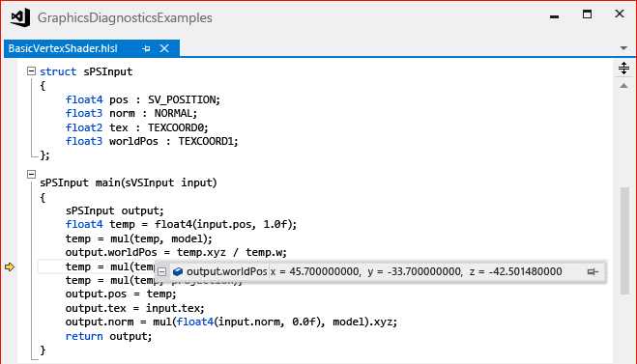Click 'output.pos = temp;' line
Screen dimensions: 637x364
121,294
